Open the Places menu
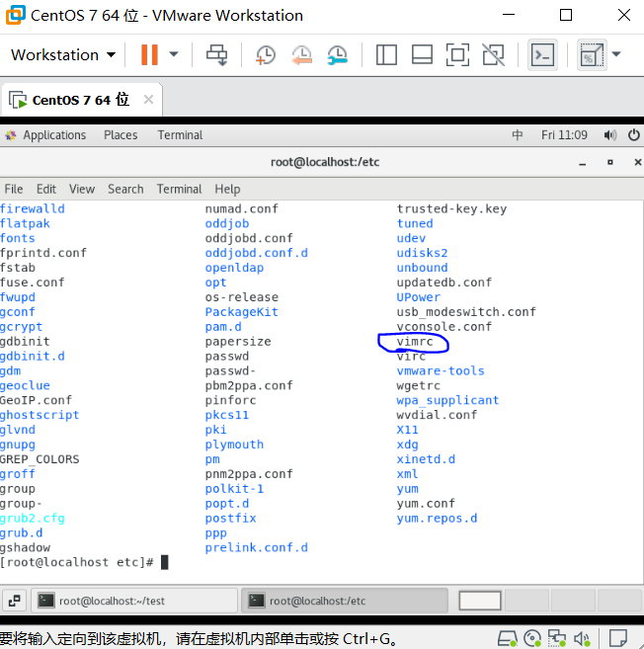644x649 pixels. (x=121, y=135)
